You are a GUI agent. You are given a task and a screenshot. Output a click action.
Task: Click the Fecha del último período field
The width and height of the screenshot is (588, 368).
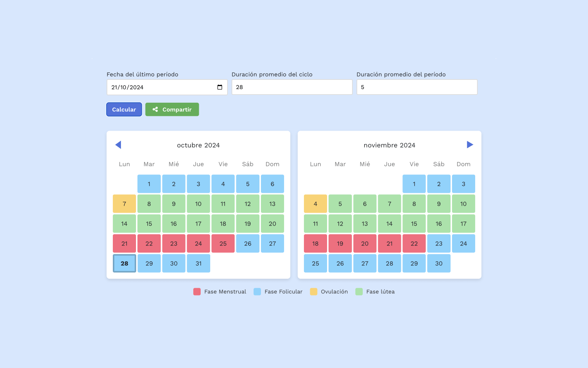pos(162,87)
